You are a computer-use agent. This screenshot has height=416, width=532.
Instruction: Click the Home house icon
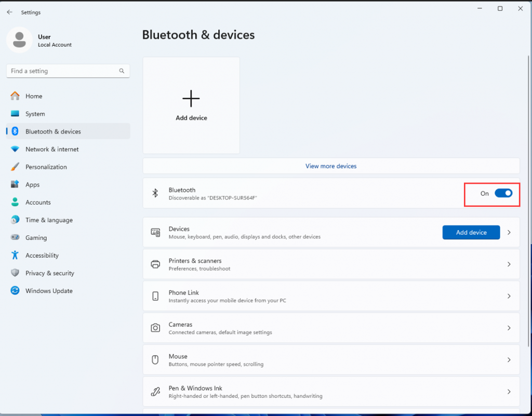point(15,96)
